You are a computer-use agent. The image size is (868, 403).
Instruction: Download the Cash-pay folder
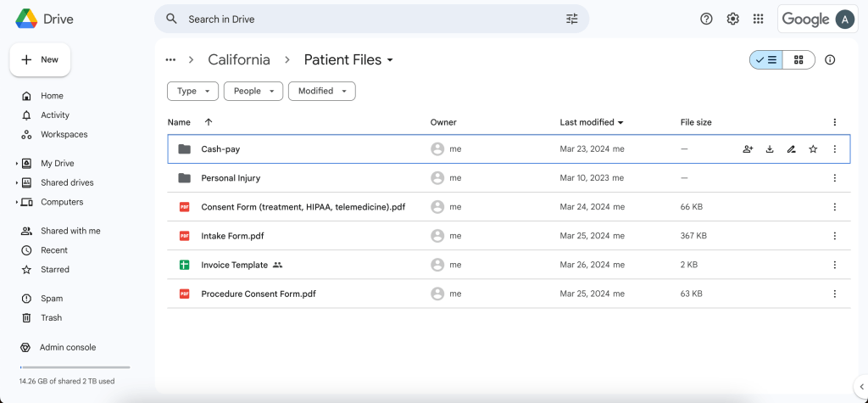click(770, 149)
